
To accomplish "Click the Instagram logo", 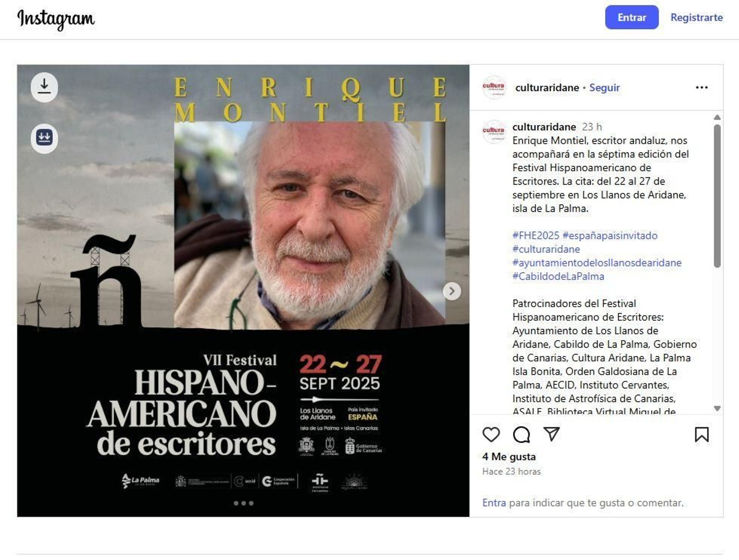I will (56, 19).
